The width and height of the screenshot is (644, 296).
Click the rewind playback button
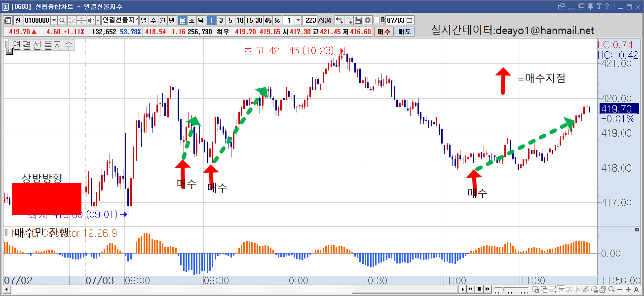(x=471, y=289)
